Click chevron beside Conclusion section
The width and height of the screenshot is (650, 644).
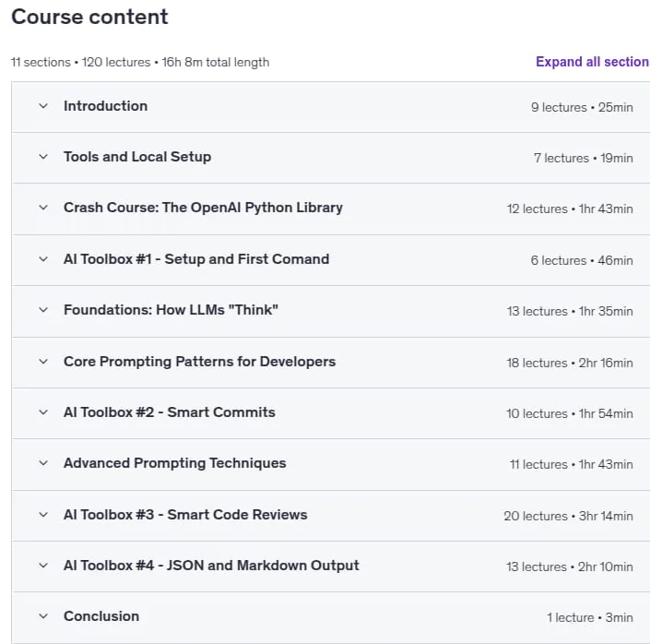(x=43, y=616)
